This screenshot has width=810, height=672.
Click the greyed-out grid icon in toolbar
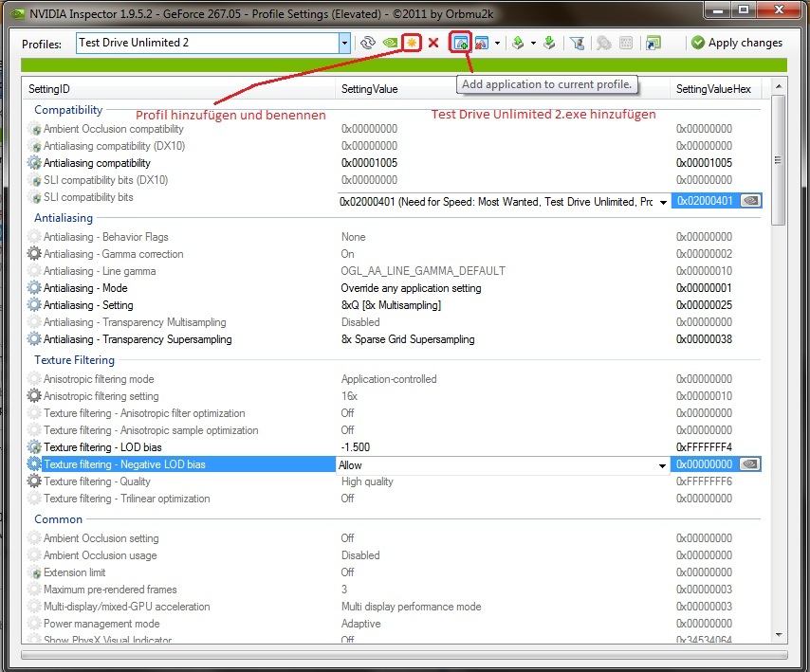tap(626, 43)
